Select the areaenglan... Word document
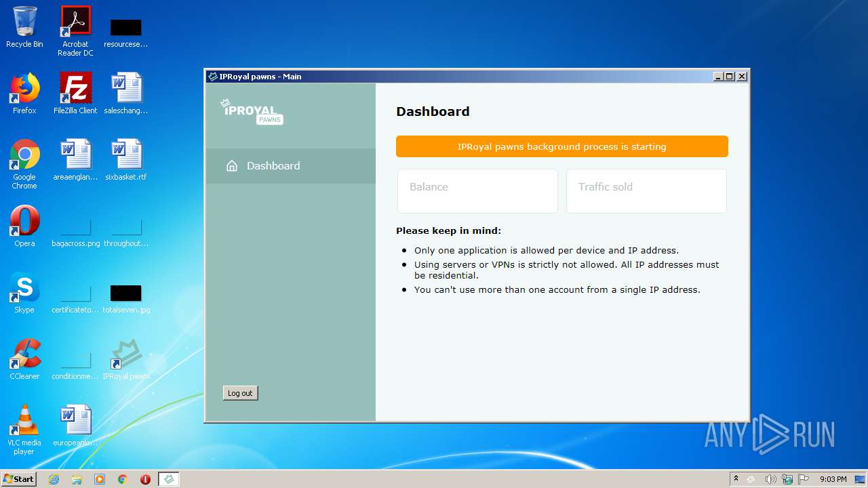 pos(75,160)
